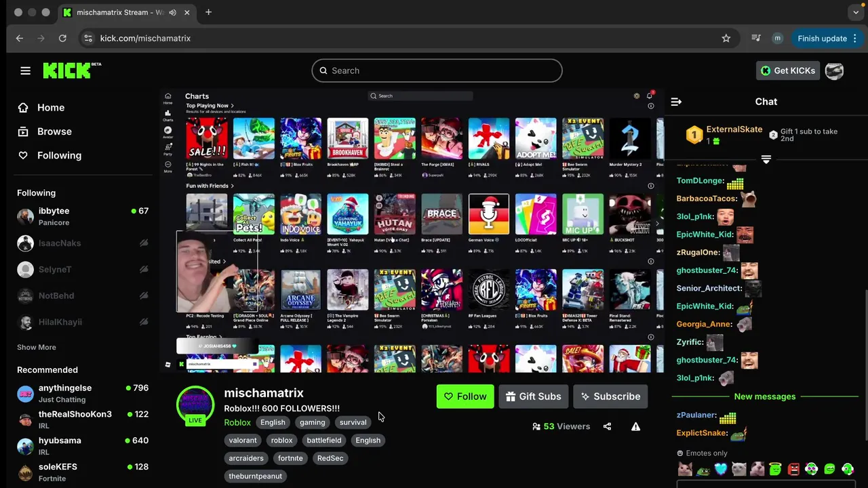Click the Following heart icon in sidebar
The width and height of the screenshot is (868, 488).
point(23,155)
